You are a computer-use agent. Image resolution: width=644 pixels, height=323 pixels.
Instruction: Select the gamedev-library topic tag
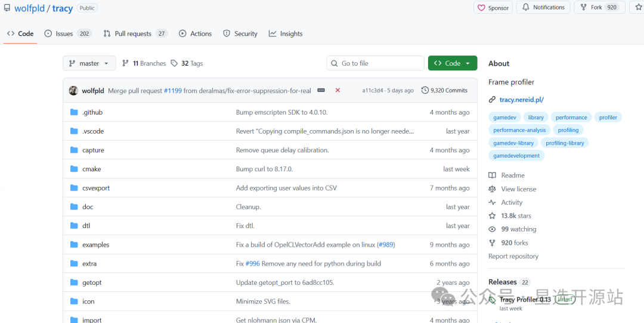click(513, 143)
